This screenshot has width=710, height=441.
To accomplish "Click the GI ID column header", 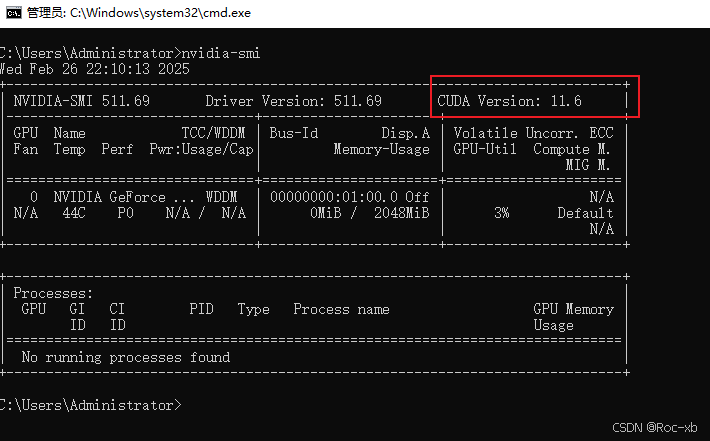I will pyautogui.click(x=77, y=317).
